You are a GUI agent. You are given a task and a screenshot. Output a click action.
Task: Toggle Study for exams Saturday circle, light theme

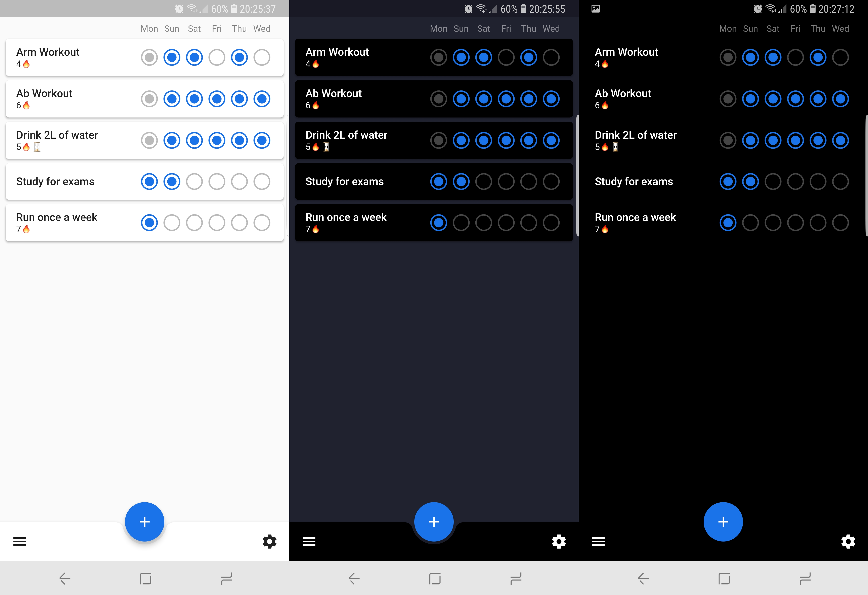click(x=194, y=182)
